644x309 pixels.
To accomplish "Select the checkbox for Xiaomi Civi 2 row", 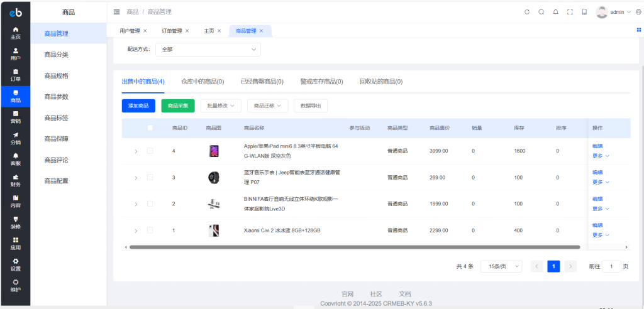I will (150, 230).
